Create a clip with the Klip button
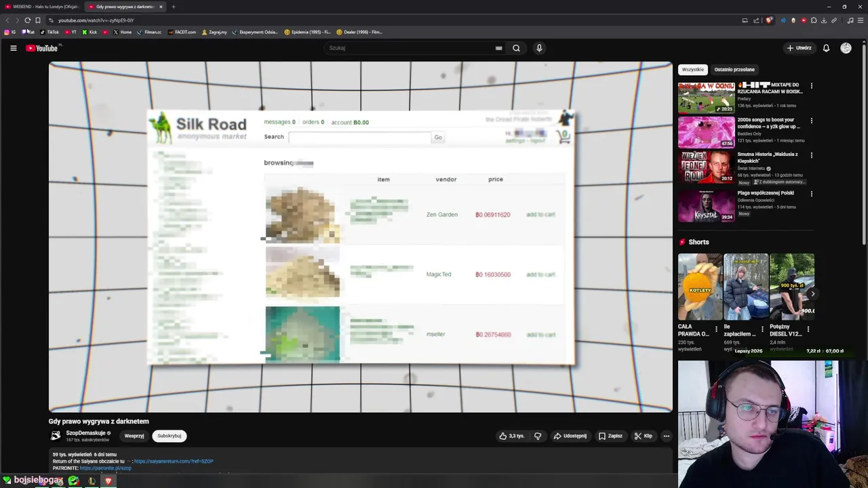 click(x=643, y=436)
